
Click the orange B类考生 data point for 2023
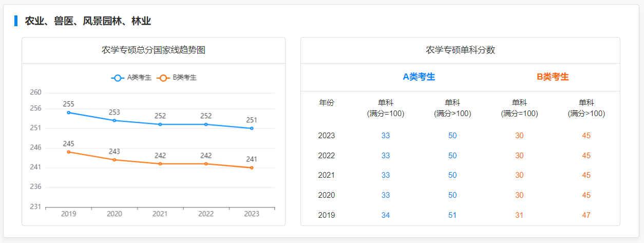[x=252, y=167]
